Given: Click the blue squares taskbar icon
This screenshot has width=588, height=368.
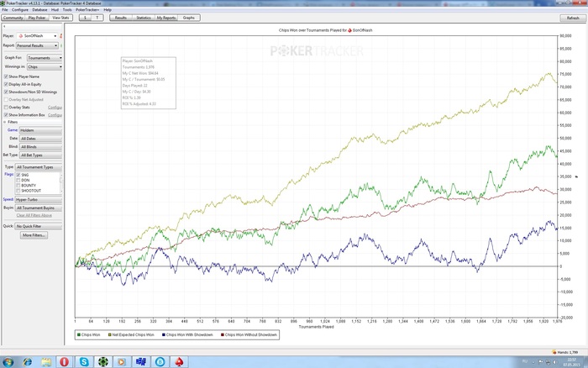Looking at the screenshot, I should coord(141,362).
